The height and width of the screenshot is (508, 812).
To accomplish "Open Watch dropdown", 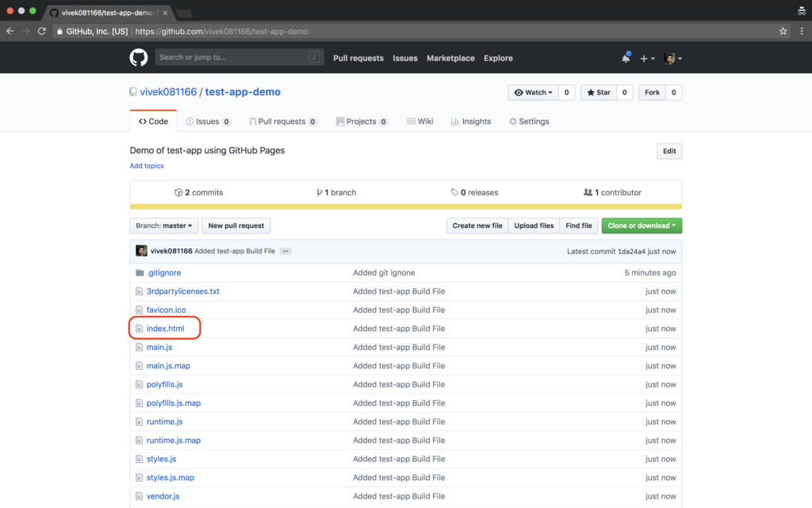I will pyautogui.click(x=534, y=92).
